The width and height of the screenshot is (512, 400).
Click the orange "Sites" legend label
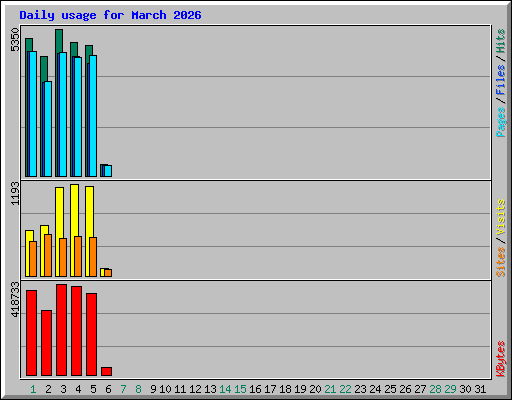[x=500, y=262]
